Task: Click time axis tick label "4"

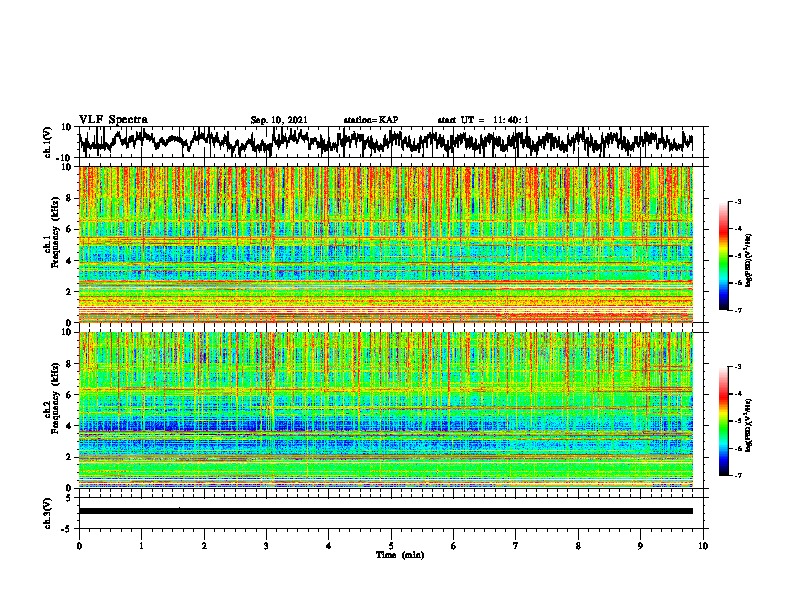Action: click(x=329, y=546)
